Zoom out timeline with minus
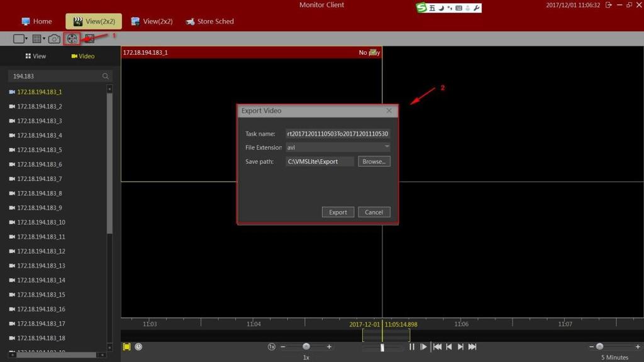The width and height of the screenshot is (644, 362). coord(591,347)
